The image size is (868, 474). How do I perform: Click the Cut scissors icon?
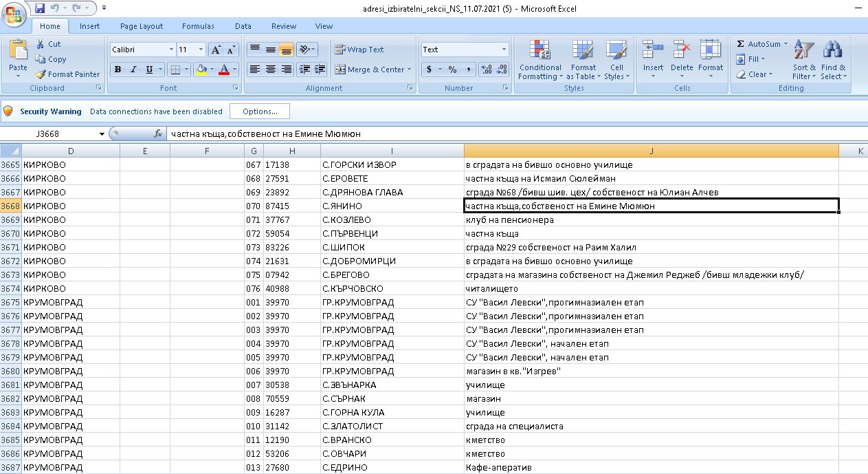tap(41, 44)
